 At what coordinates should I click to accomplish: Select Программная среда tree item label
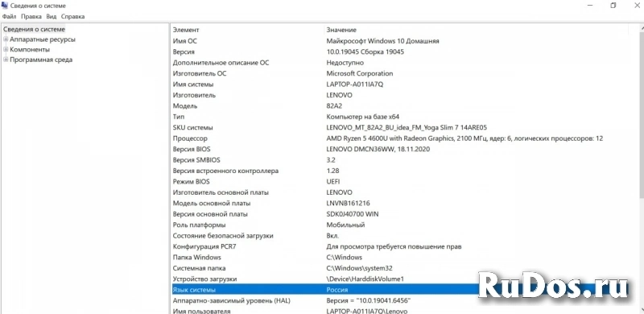[41, 60]
